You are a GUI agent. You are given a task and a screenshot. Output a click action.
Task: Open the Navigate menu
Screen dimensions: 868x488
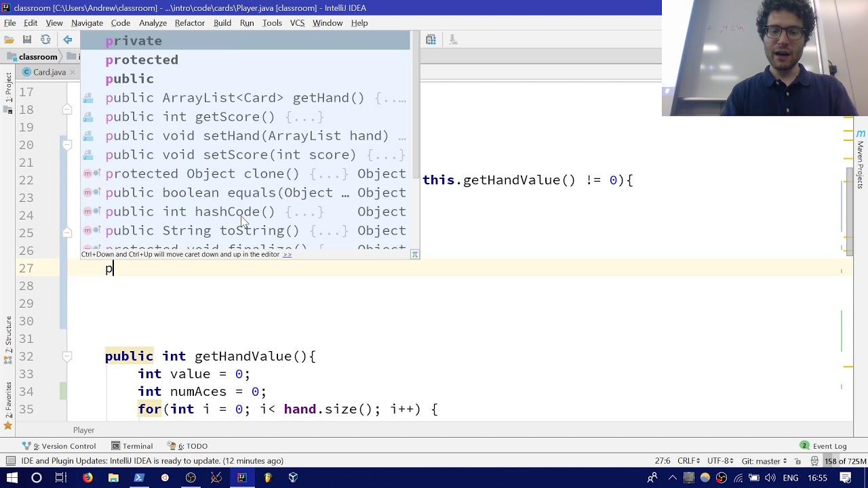(x=87, y=23)
